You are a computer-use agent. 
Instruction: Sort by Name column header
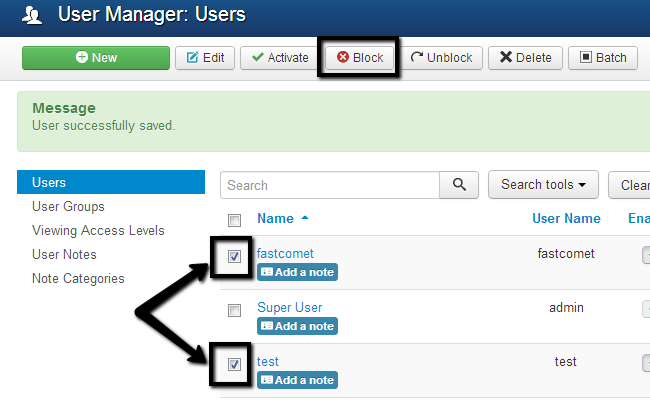[x=274, y=218]
